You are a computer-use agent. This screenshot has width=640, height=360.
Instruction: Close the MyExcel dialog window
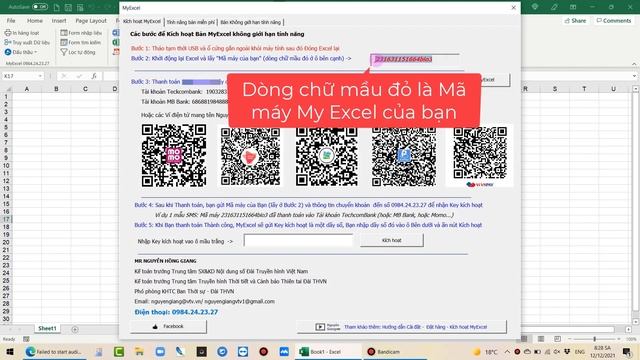click(513, 7)
